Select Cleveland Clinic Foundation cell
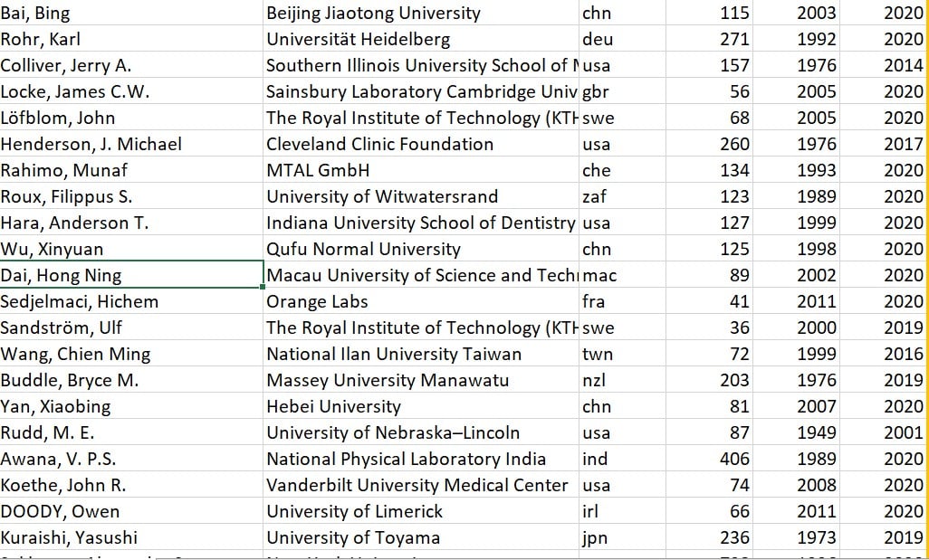 point(421,143)
